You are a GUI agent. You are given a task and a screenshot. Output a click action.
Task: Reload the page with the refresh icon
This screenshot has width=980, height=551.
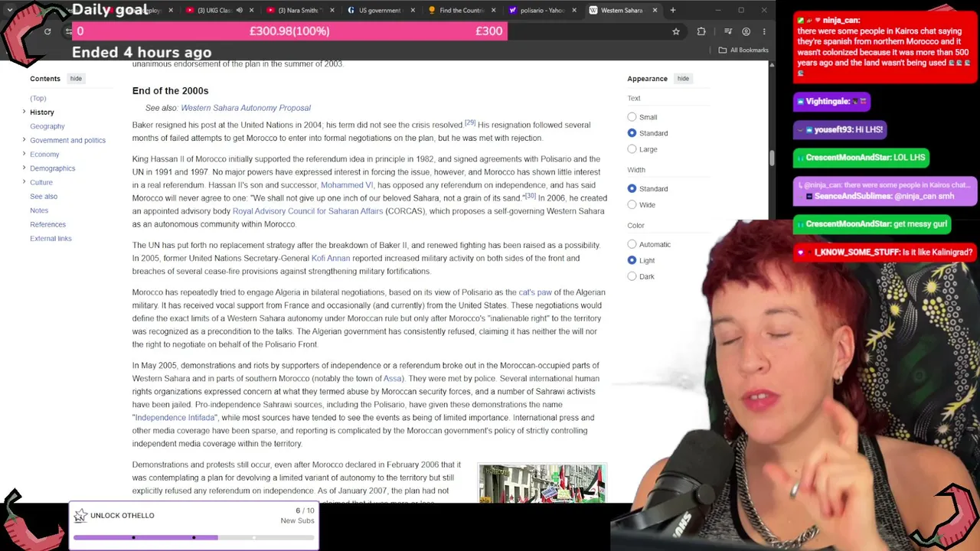(47, 31)
